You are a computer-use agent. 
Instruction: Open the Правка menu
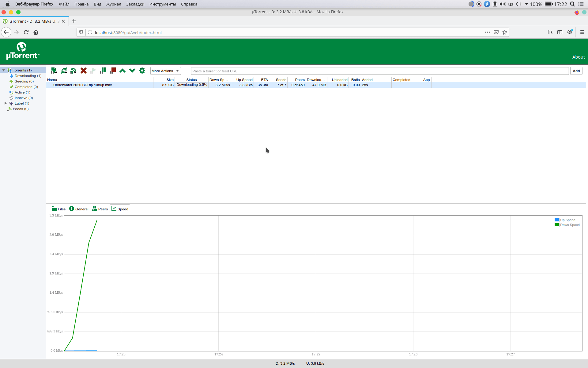click(x=81, y=4)
